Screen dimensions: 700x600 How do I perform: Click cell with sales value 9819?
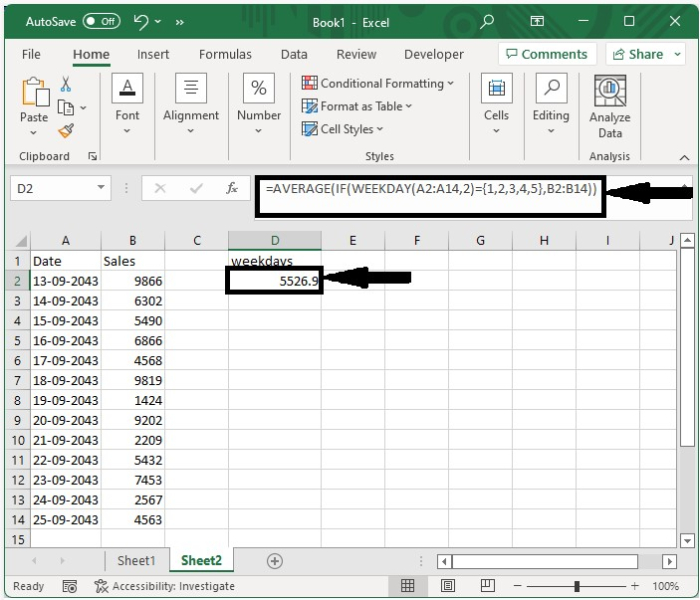point(133,380)
